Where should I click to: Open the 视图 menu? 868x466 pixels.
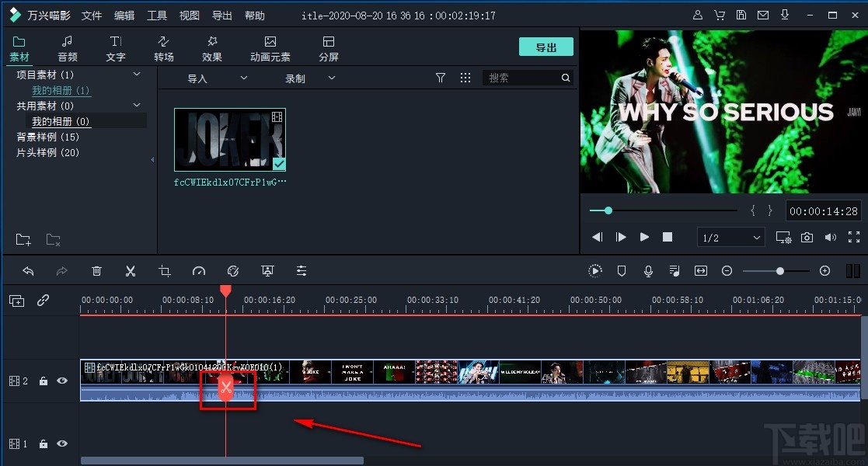[190, 16]
